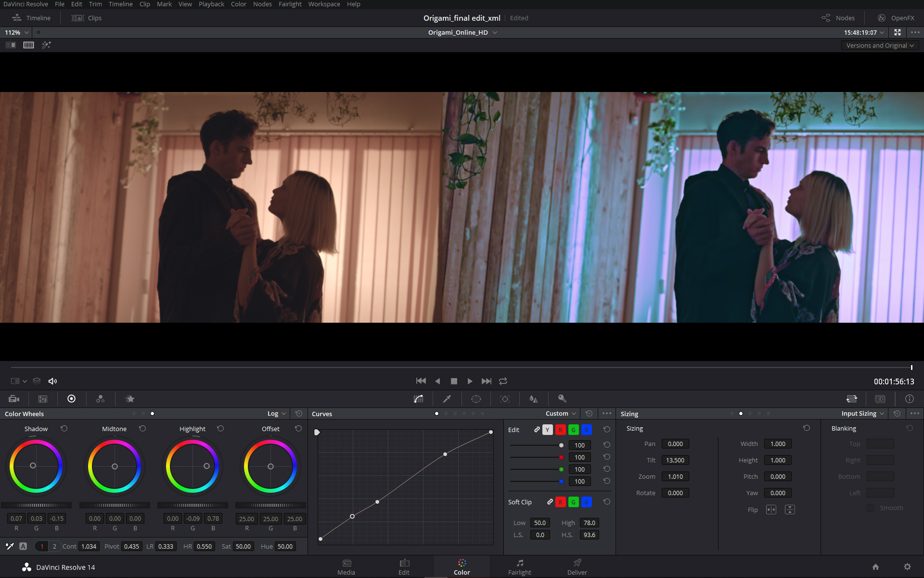924x578 pixels.
Task: Reset the Shadow color wheel
Action: pyautogui.click(x=64, y=429)
